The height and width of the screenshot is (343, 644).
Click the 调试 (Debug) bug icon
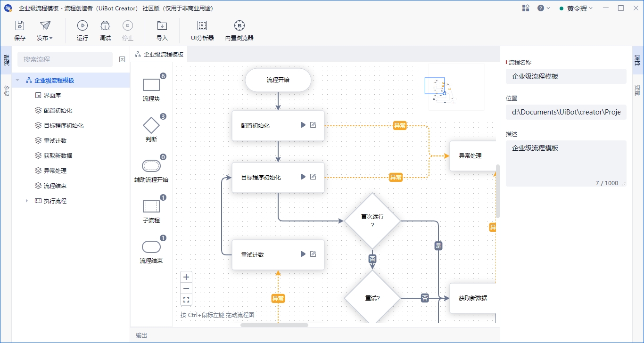coord(105,26)
